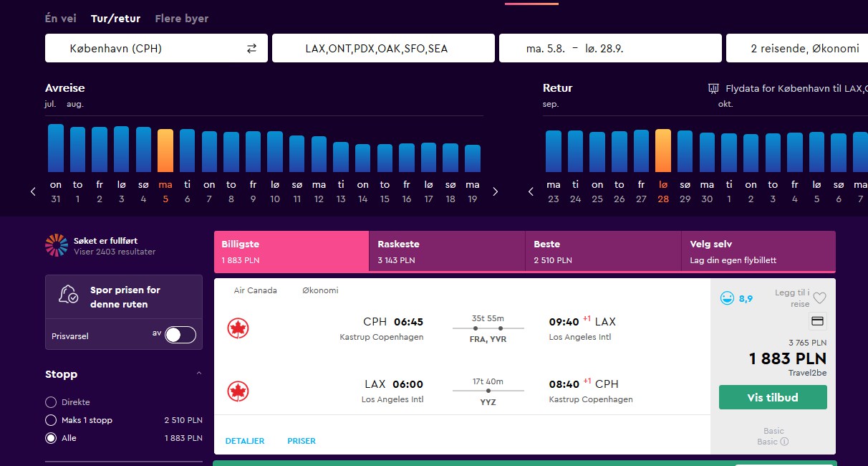Select the Maks 1 stopp option
Screen dimensions: 868x466
(x=51, y=420)
